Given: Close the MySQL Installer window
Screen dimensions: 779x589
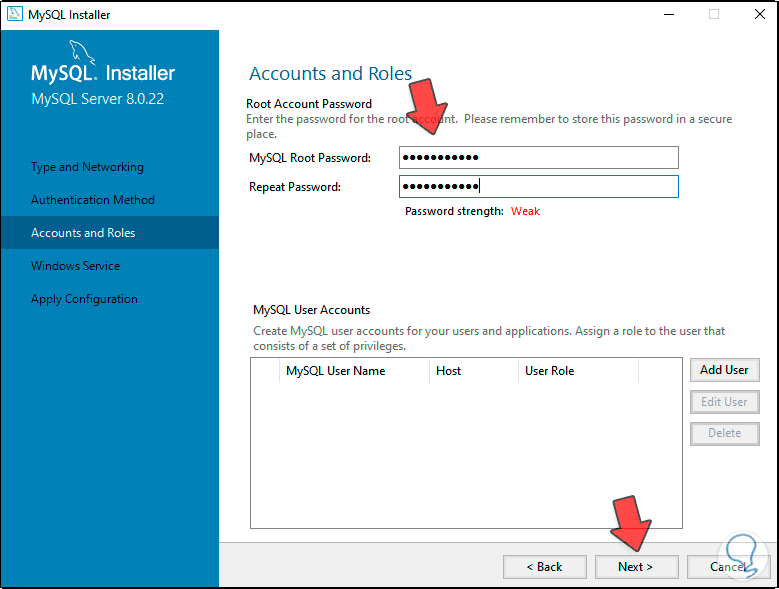Looking at the screenshot, I should (x=757, y=15).
